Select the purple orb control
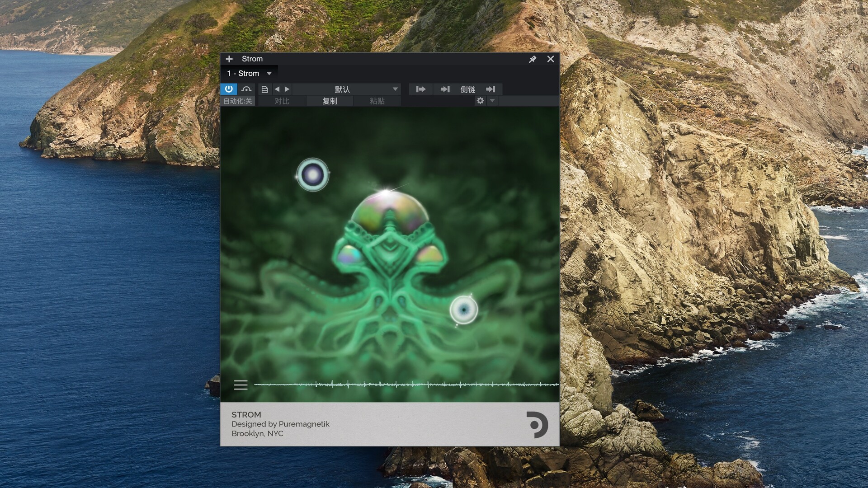The height and width of the screenshot is (488, 868). tap(312, 174)
